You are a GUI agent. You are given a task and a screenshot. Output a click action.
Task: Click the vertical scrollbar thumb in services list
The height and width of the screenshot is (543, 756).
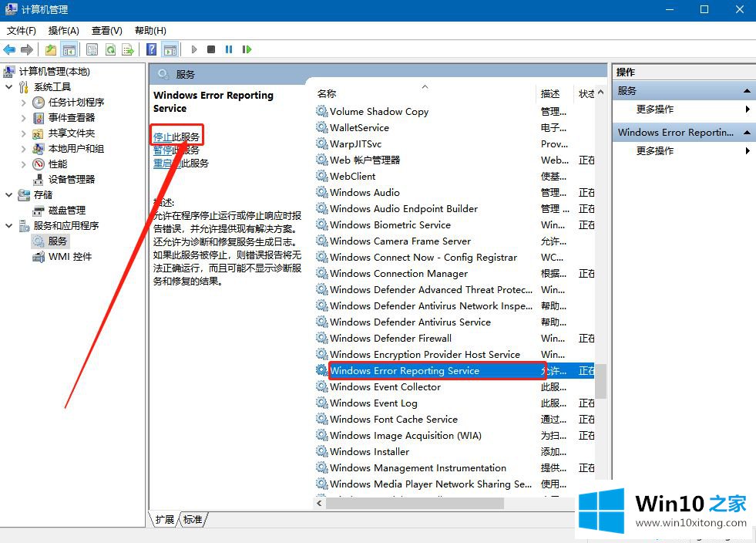pos(601,381)
